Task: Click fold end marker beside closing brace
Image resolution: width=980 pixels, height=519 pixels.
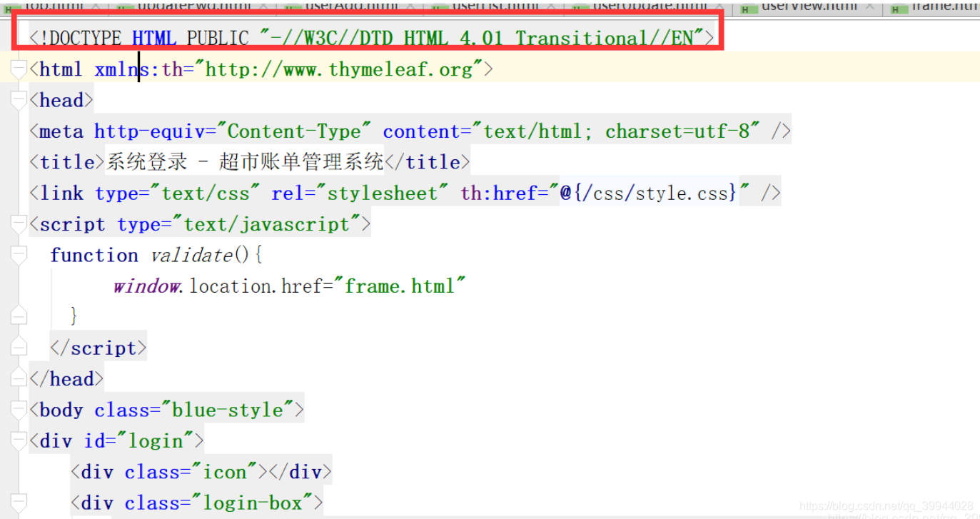Action: pyautogui.click(x=19, y=316)
